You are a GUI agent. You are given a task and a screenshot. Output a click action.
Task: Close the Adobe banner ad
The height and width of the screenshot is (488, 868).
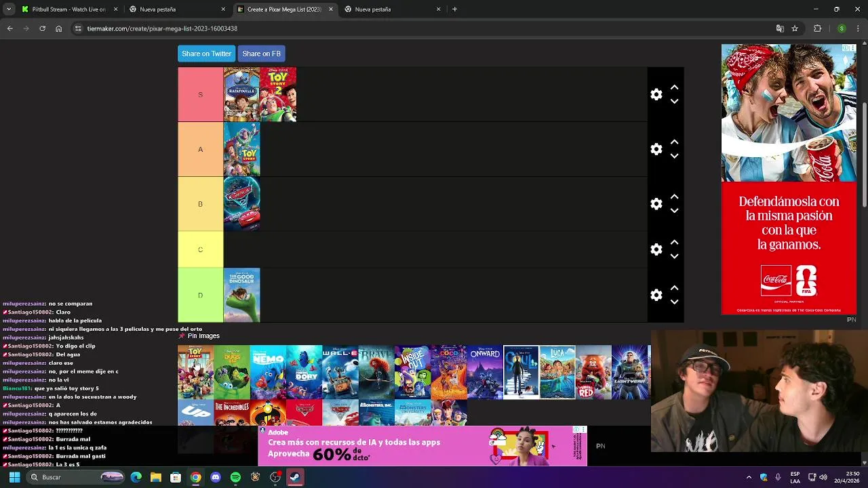click(x=583, y=430)
